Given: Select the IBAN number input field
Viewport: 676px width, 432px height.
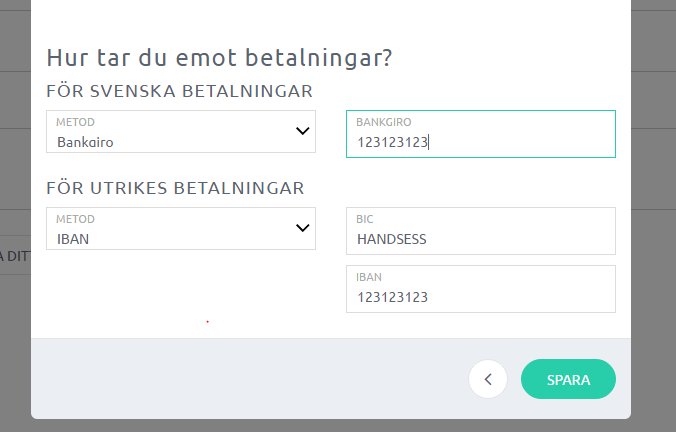Looking at the screenshot, I should coord(480,297).
